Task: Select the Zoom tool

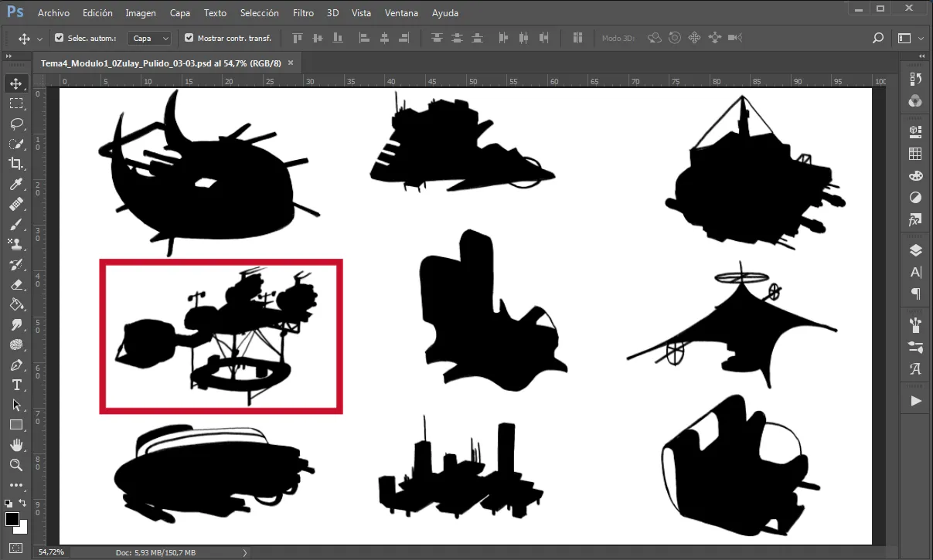Action: pyautogui.click(x=16, y=465)
